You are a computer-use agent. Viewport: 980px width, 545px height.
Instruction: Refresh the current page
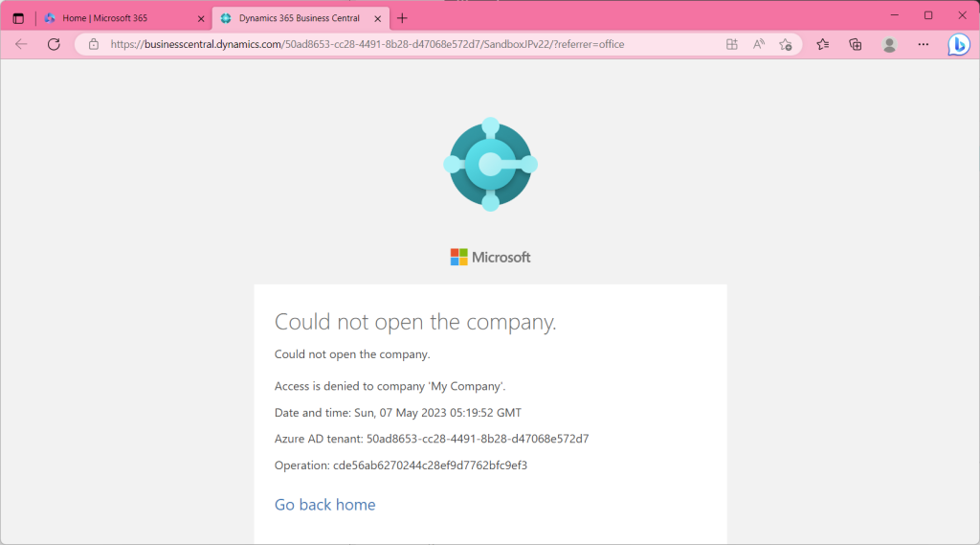click(x=54, y=44)
